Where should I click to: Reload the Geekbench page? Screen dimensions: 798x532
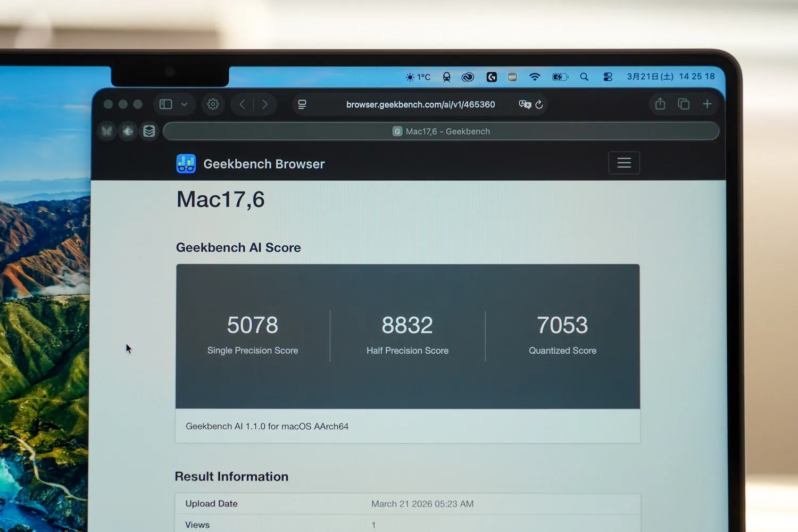[x=539, y=105]
